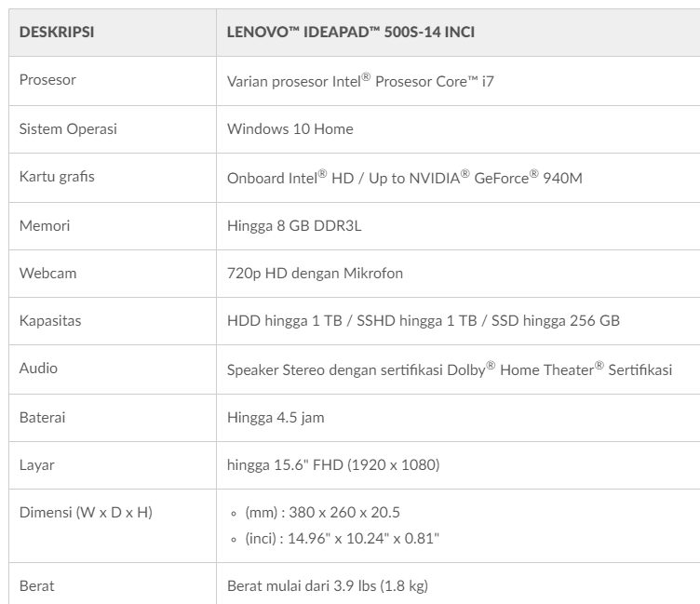Select the Webcam row label

pos(46,273)
